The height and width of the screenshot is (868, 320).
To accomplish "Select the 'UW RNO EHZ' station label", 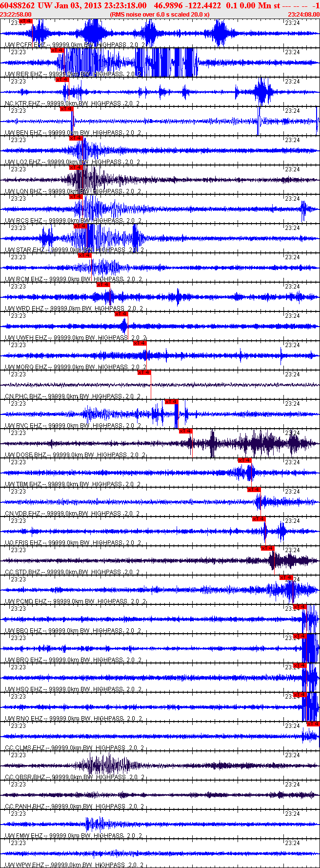I will click(x=23, y=719).
